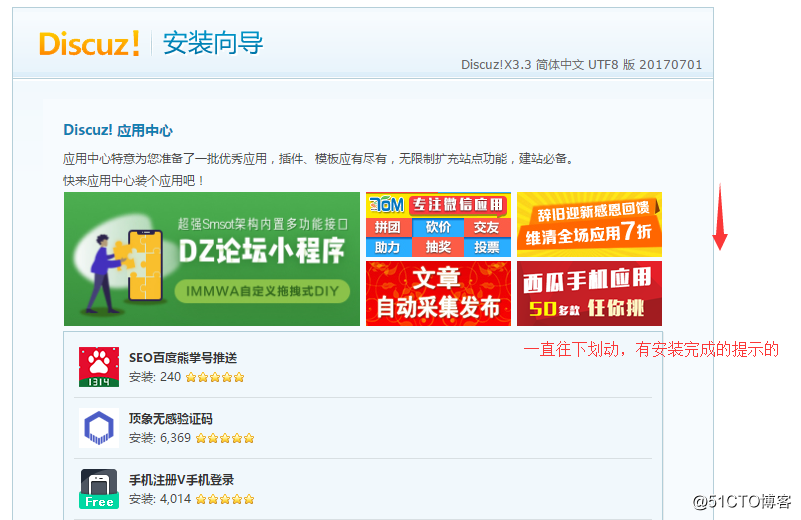
Task: Click the star rating of 手机注册V手机登录
Action: pyautogui.click(x=225, y=499)
